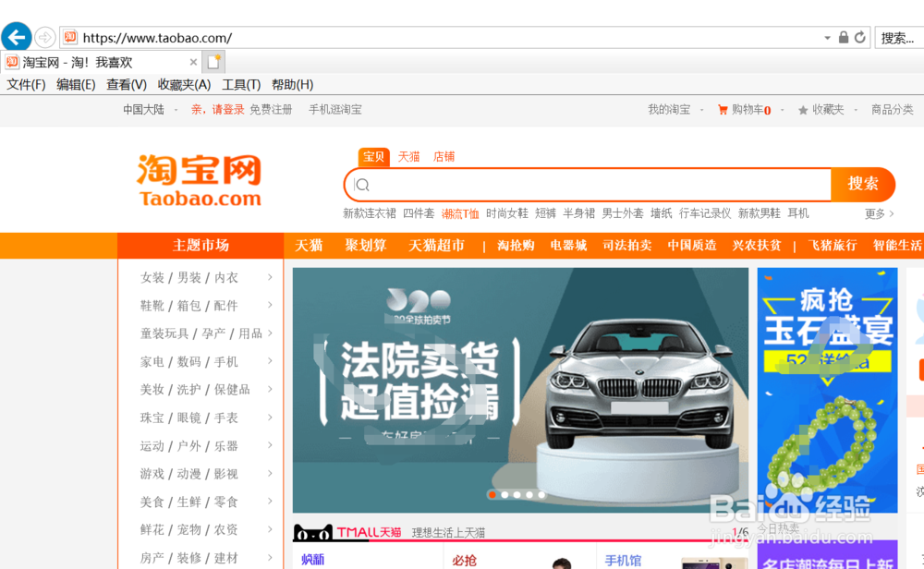Image resolution: width=924 pixels, height=569 pixels.
Task: Click the 法院卖货 car banner
Action: click(x=520, y=390)
